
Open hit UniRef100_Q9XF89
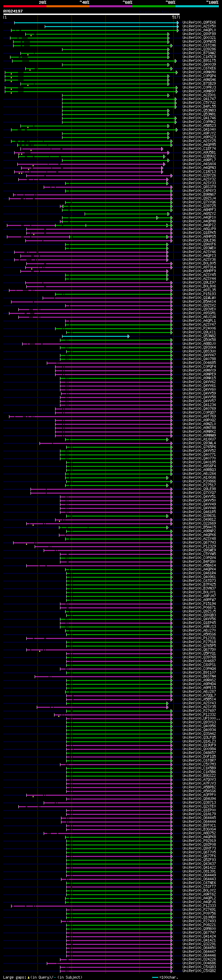[x=199, y=34]
